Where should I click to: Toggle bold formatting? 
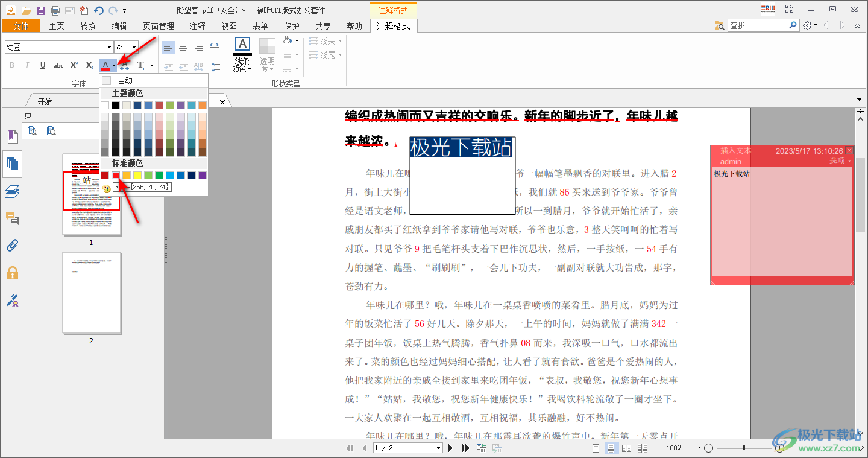pos(11,65)
